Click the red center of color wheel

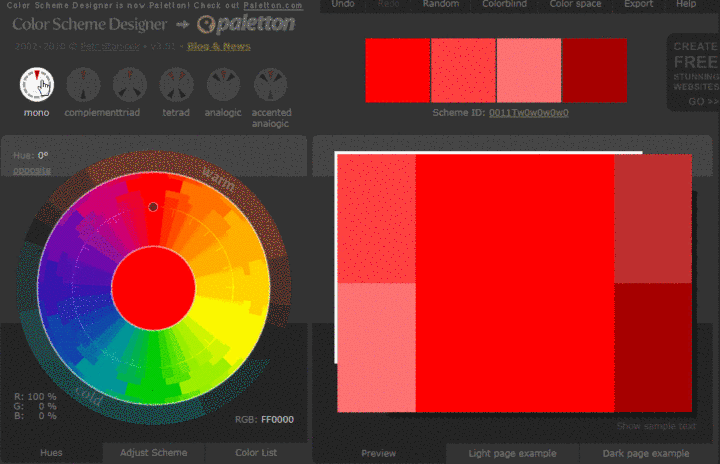pos(153,288)
